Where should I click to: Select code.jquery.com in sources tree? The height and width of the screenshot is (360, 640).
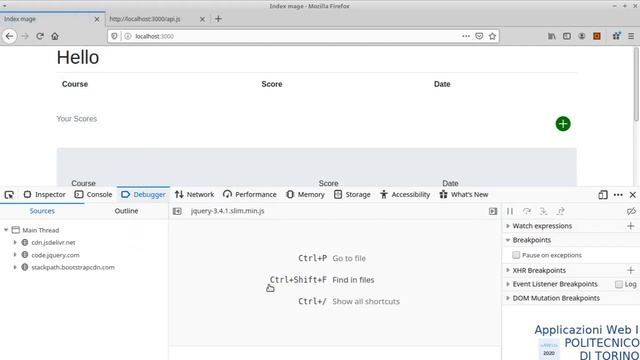pyautogui.click(x=55, y=255)
